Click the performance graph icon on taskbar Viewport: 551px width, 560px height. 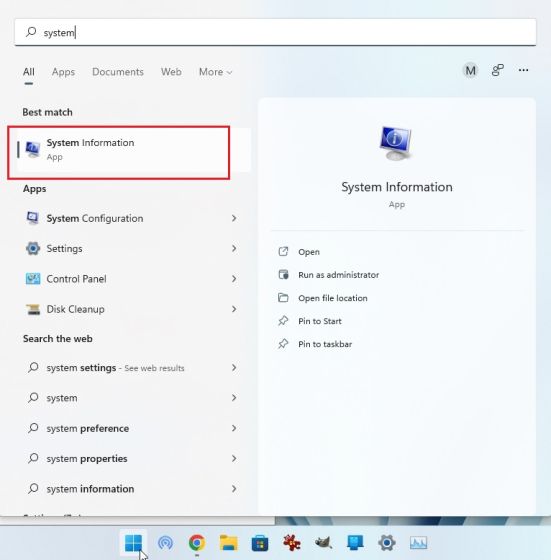pyautogui.click(x=418, y=543)
